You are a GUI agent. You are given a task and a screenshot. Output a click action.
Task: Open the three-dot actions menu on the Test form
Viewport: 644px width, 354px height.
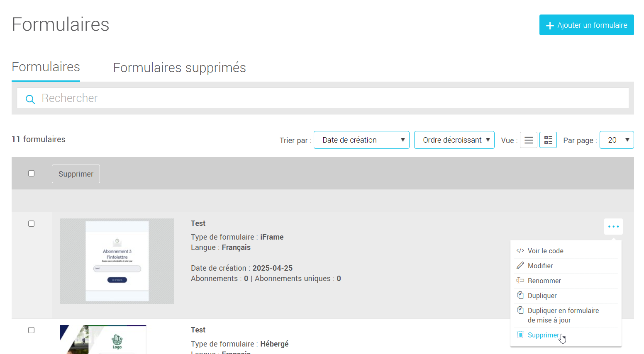point(613,226)
